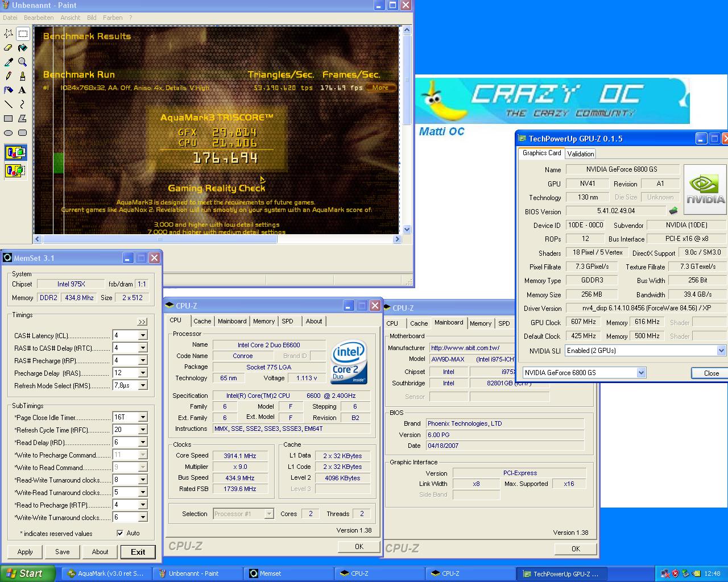
Task: Select the Ellipse shape tool
Action: click(9, 132)
